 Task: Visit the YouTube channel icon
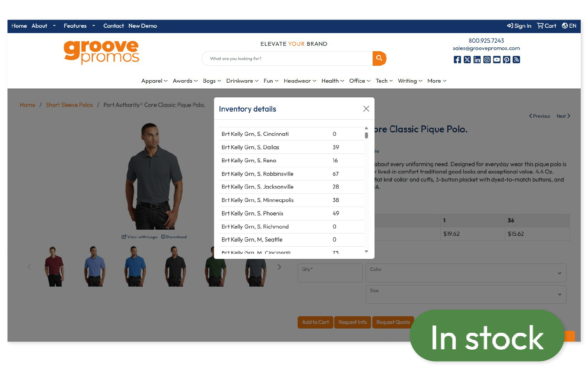[496, 60]
